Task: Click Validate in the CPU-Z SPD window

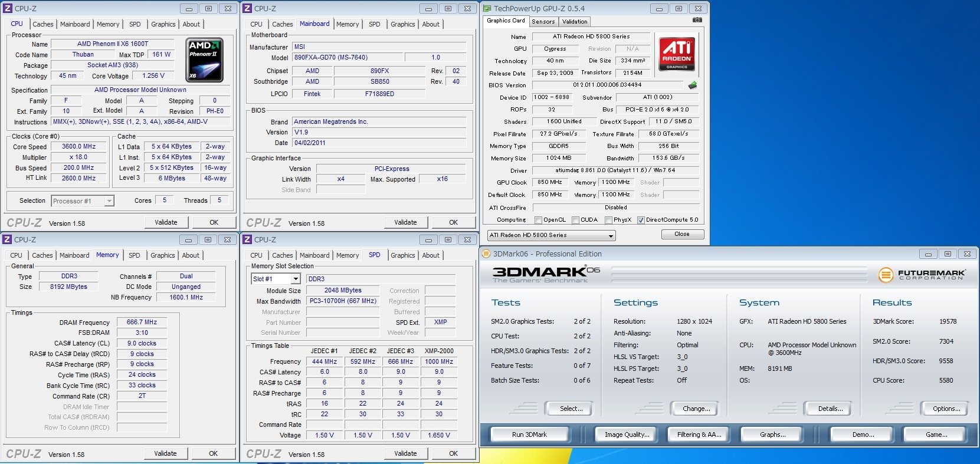Action: coord(405,453)
